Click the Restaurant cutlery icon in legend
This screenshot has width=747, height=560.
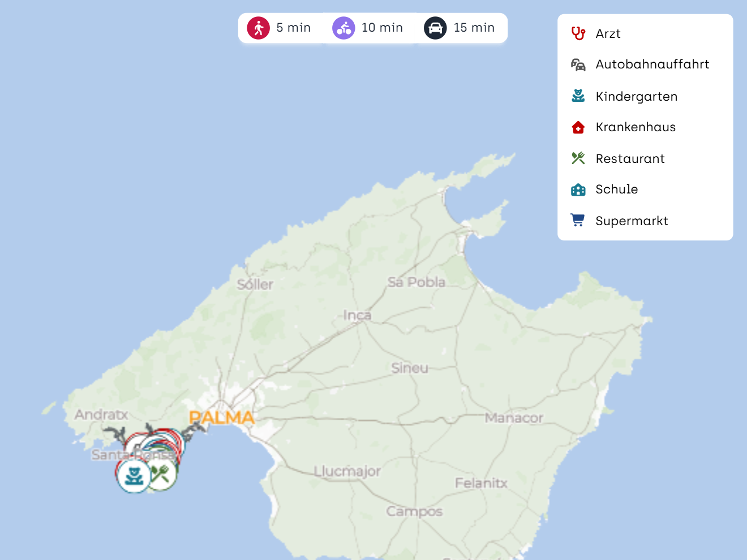(578, 158)
